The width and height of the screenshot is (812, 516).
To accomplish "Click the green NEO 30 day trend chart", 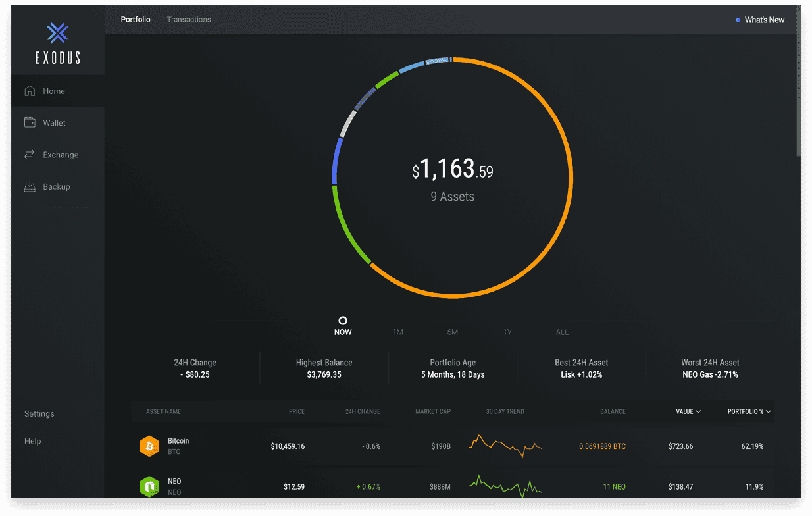I will [505, 486].
